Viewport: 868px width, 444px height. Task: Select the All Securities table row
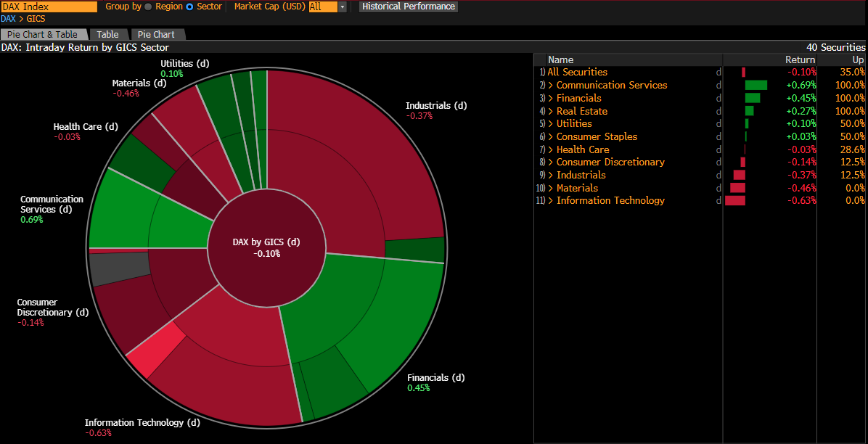pos(578,73)
